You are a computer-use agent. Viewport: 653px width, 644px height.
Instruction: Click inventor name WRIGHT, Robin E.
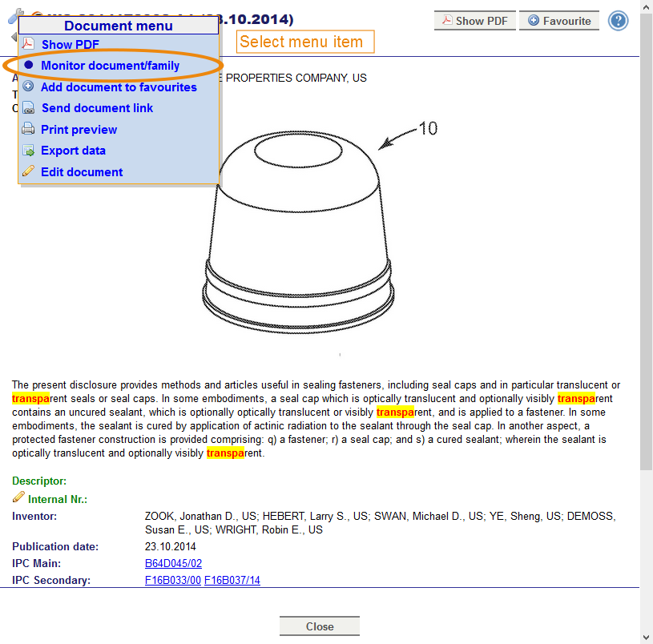[x=257, y=529]
